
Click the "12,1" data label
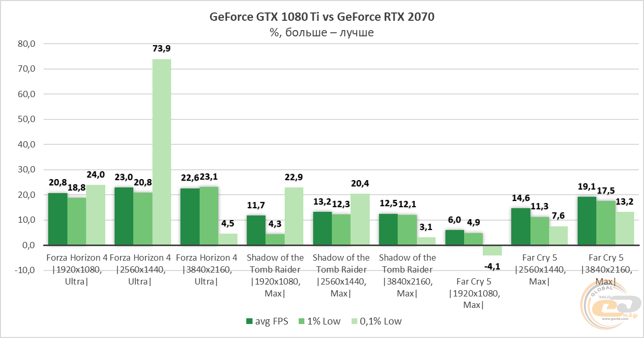point(408,205)
